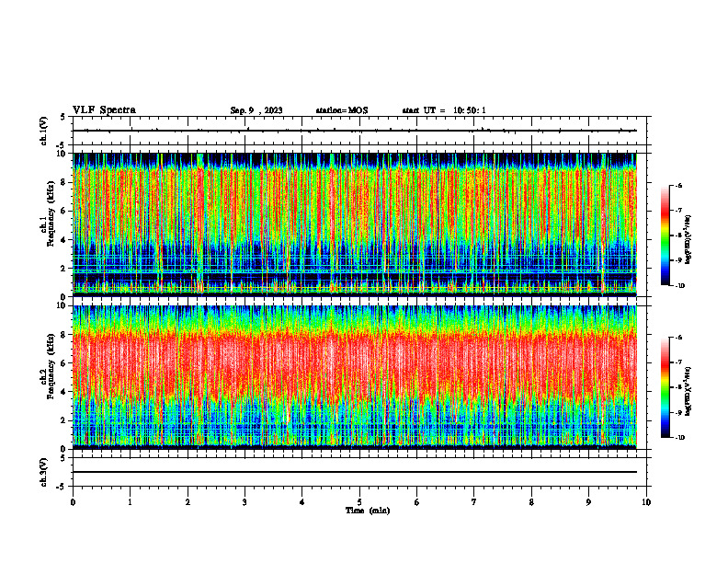The width and height of the screenshot is (728, 563).
Task: Click the ch.2 color bar log(PSD) label
Action: 688,391
